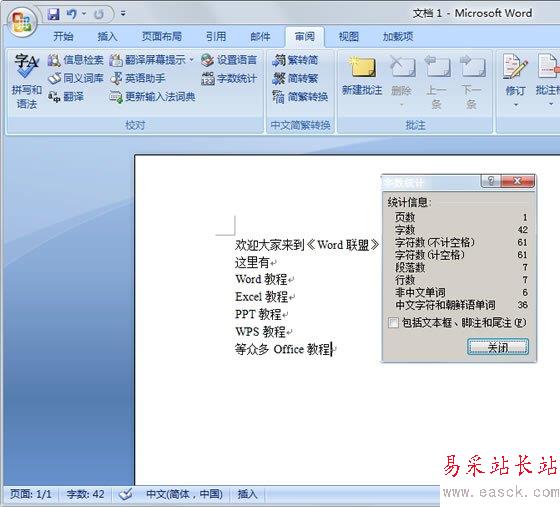
Task: Click 字数: 42 in status bar
Action: (x=85, y=494)
